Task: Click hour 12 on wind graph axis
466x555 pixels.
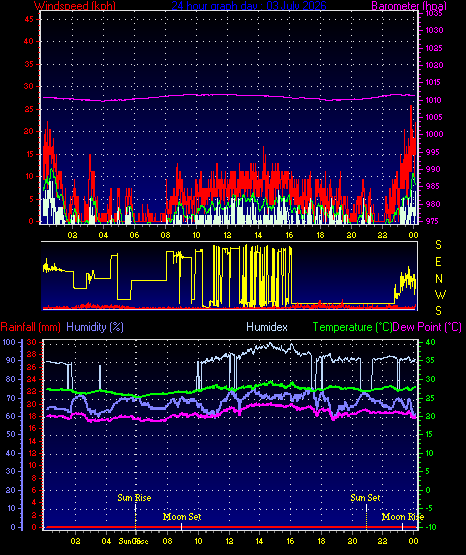Action: click(227, 235)
